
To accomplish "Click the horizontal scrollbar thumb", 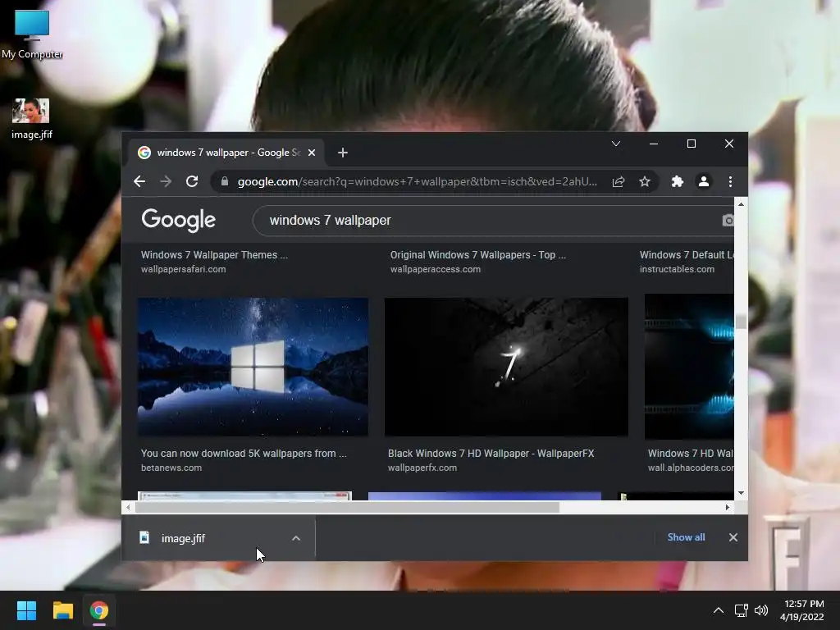I will click(x=347, y=507).
